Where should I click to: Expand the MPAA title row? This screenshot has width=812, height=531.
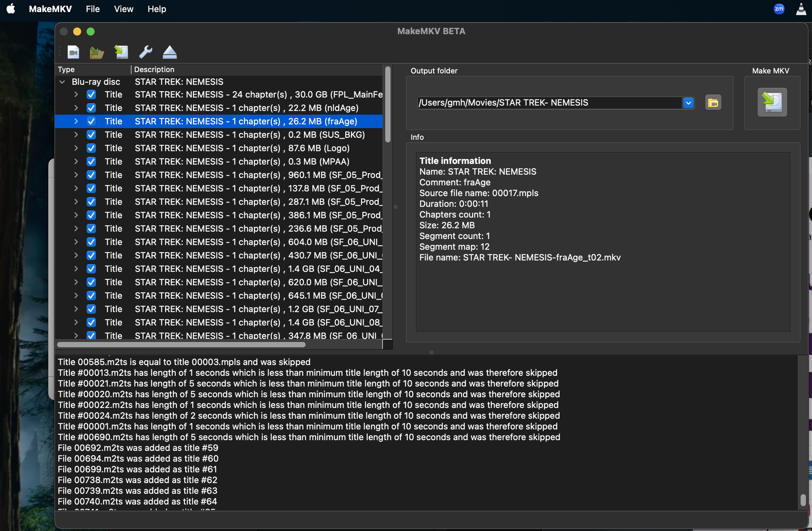[76, 162]
